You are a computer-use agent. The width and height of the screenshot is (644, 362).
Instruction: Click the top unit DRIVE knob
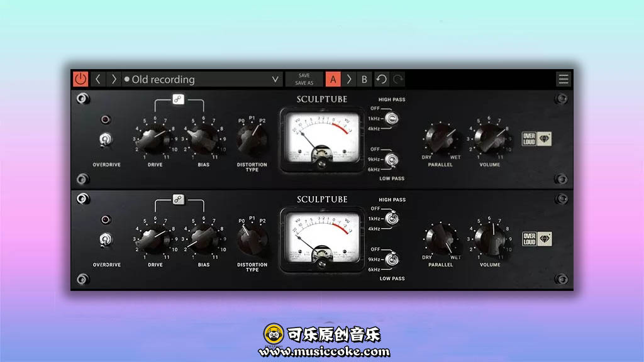pyautogui.click(x=155, y=139)
